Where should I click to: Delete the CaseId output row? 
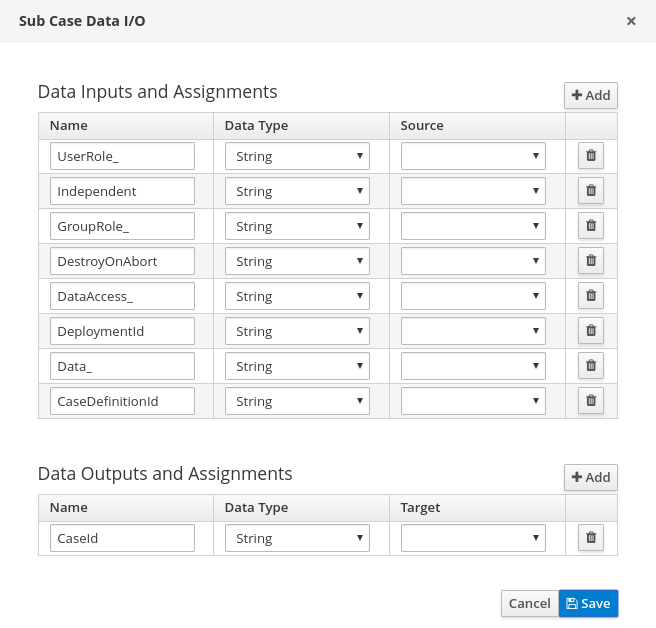coord(591,538)
